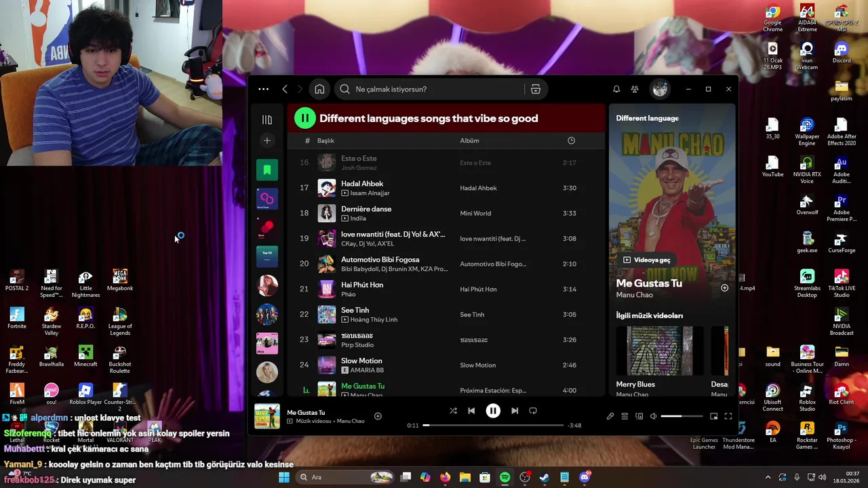Open Spotify Home icon
Screen dimensions: 868x488
[x=319, y=89]
